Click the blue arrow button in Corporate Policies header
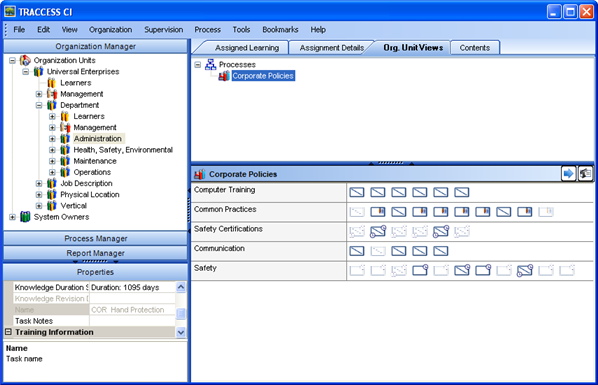598x385 pixels. [x=568, y=174]
